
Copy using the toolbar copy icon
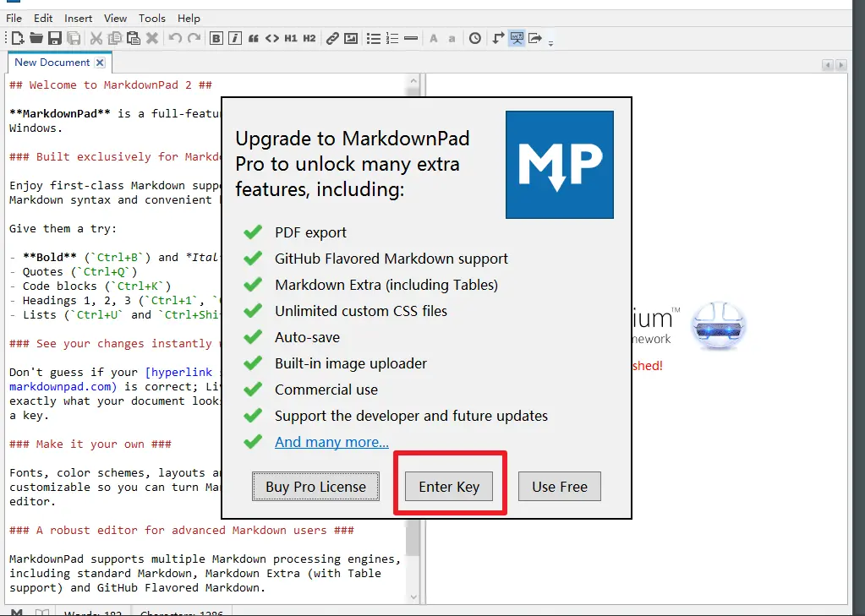click(115, 38)
